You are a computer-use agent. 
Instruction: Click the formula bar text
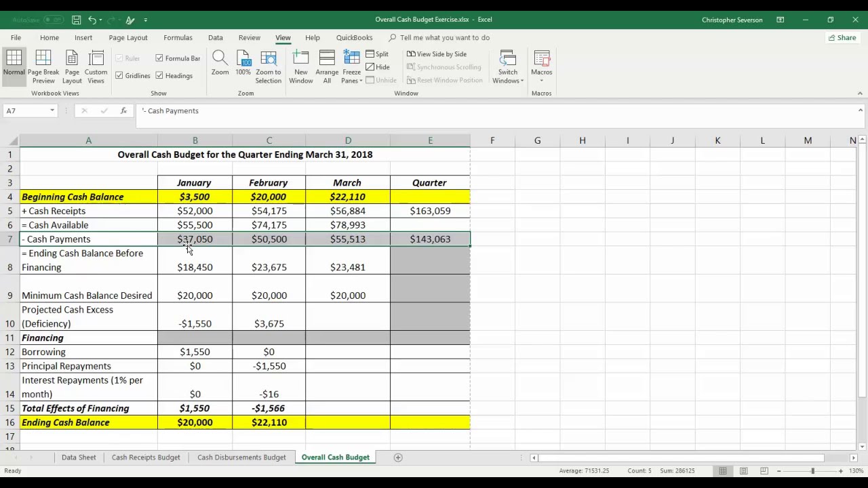pos(170,110)
